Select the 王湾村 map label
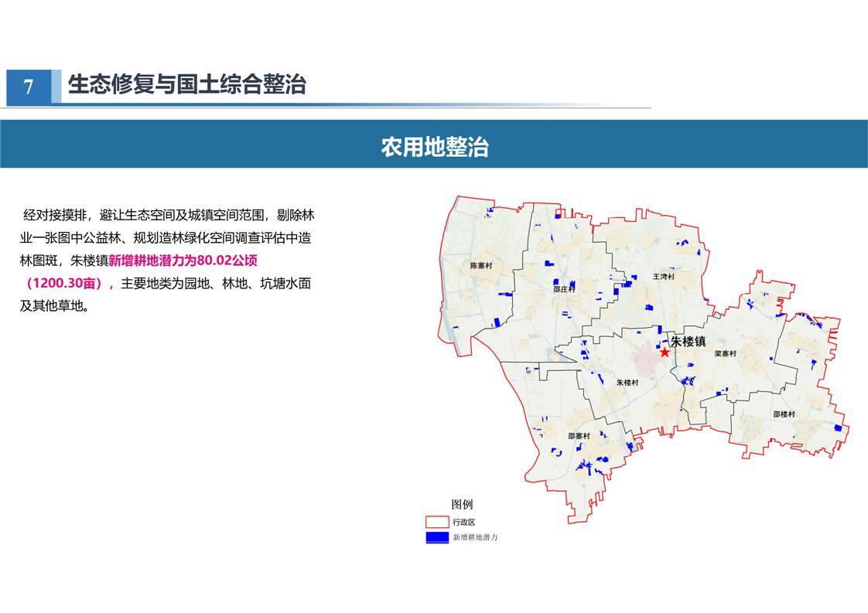 pos(663,276)
